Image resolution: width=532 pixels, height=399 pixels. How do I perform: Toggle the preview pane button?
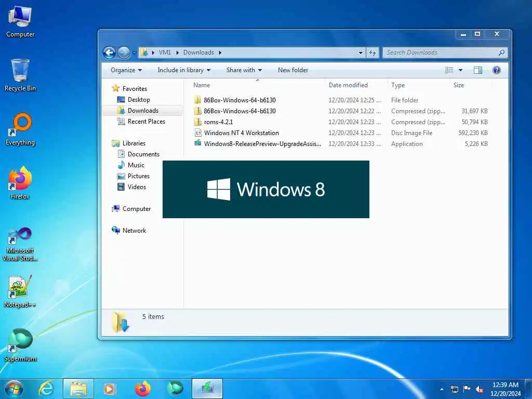[x=478, y=70]
